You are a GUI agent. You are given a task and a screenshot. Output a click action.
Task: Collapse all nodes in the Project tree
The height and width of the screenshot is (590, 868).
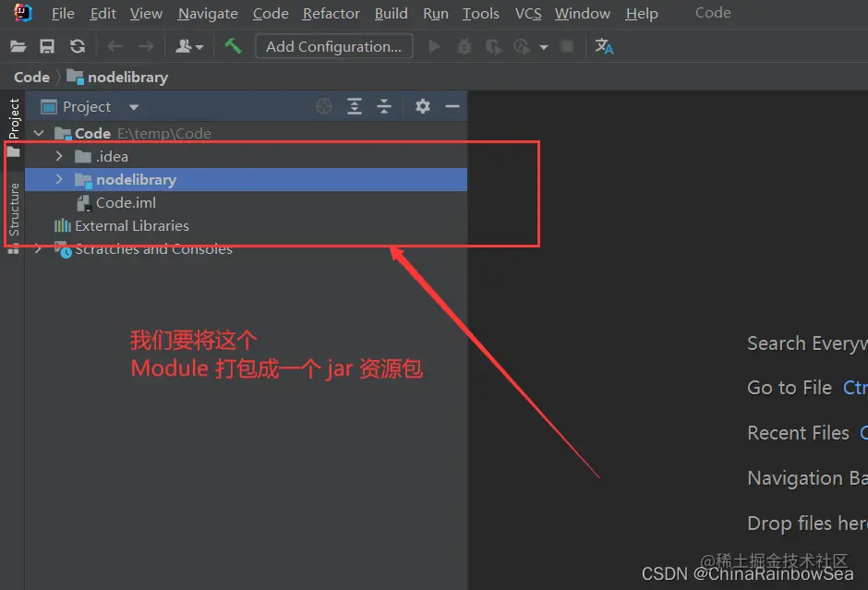pyautogui.click(x=384, y=106)
